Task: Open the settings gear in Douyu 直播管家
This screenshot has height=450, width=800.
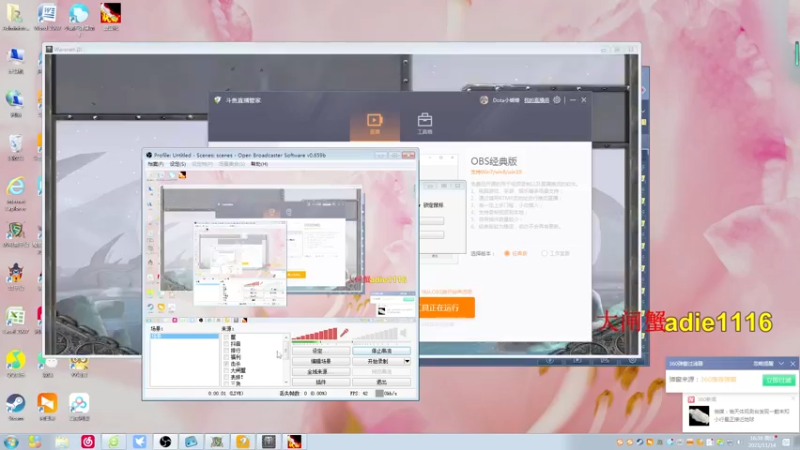Action: pyautogui.click(x=557, y=100)
